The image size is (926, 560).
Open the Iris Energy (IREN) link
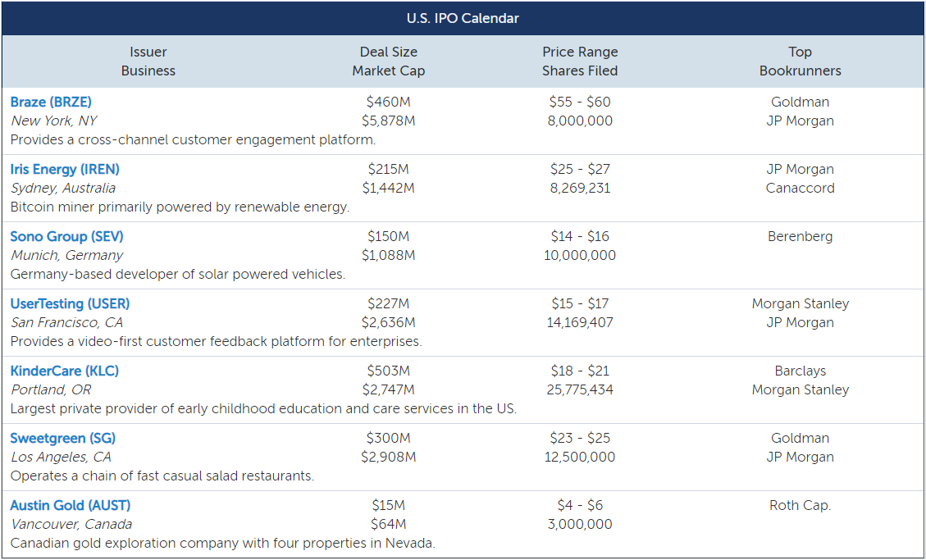coord(65,170)
